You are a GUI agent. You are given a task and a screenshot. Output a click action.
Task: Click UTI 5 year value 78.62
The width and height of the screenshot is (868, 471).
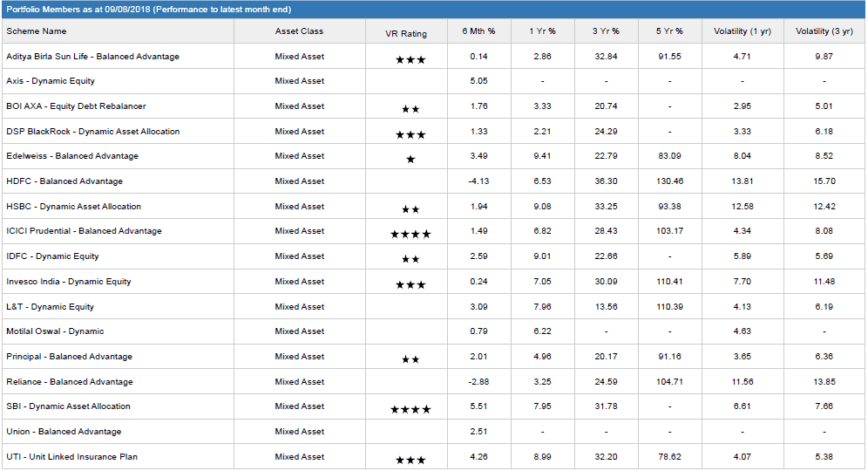pyautogui.click(x=670, y=457)
